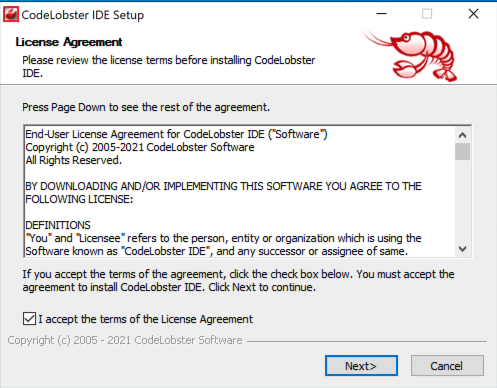Close the setup window with the X
Screen dimensions: 497x388
coord(473,14)
